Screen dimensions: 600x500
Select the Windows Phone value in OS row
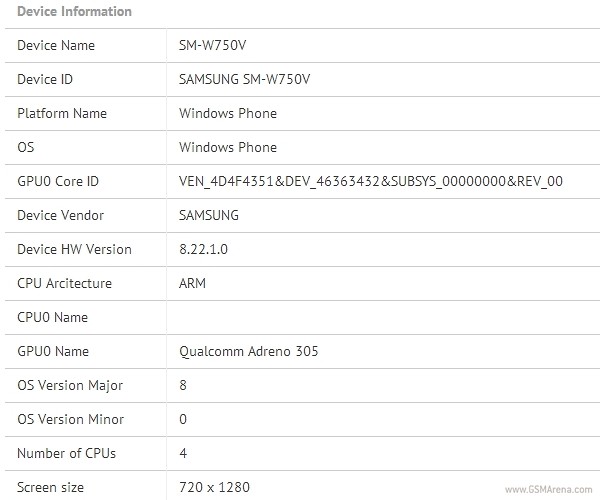tap(228, 148)
